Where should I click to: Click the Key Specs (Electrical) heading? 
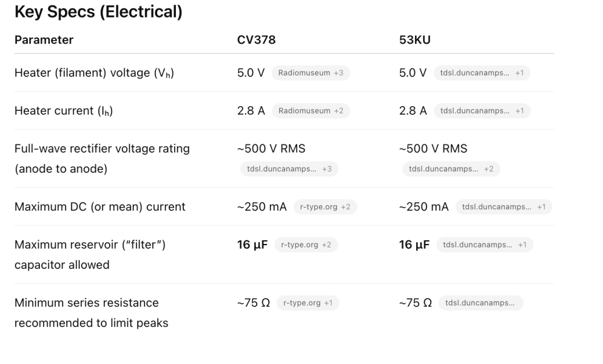(x=98, y=12)
